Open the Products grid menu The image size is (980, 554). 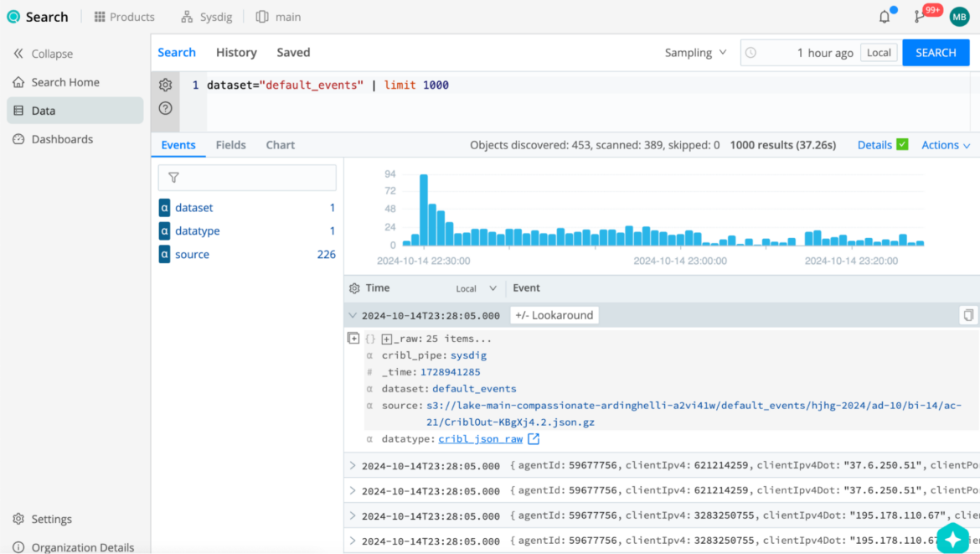tap(124, 17)
